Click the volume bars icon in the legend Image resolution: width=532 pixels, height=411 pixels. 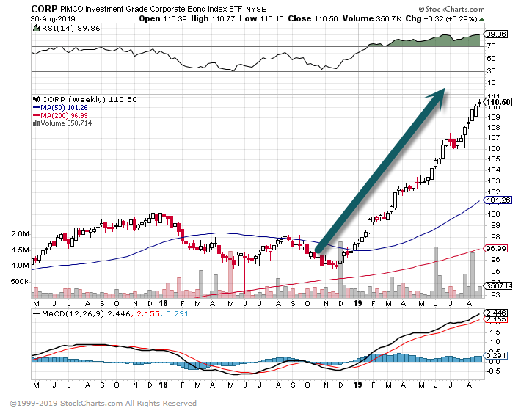pos(36,123)
